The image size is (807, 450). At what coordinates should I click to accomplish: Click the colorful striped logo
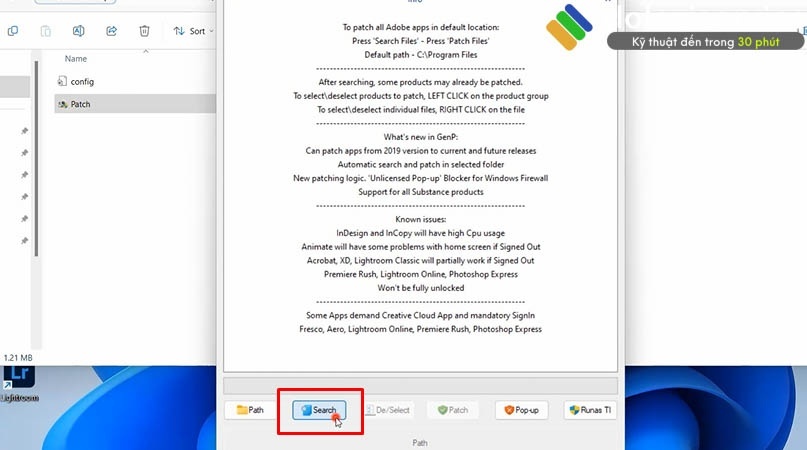pos(569,27)
